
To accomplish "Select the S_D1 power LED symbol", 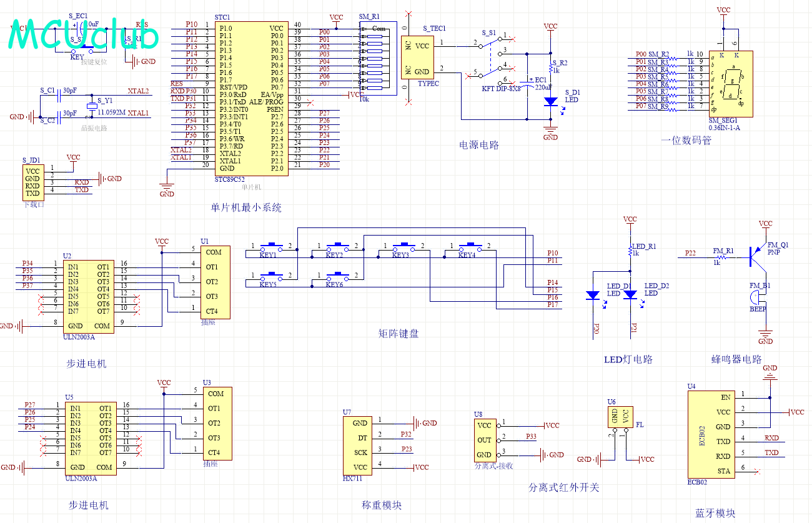I will 550,101.
